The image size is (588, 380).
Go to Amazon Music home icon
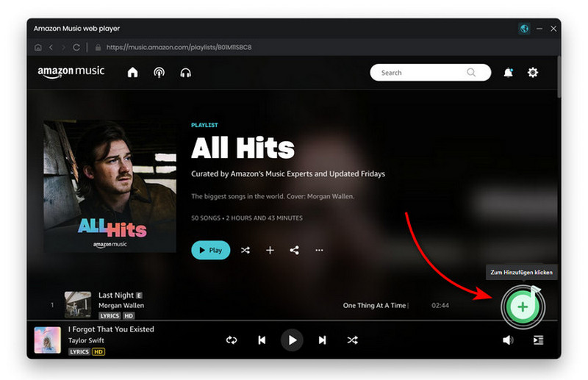(132, 73)
